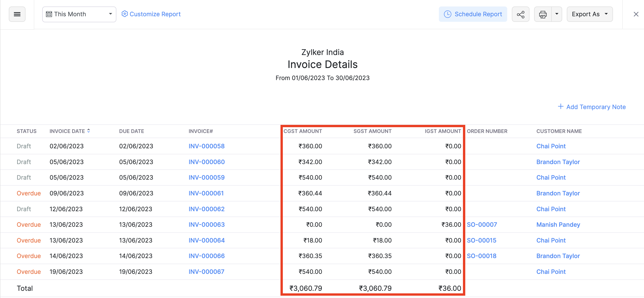
Task: Click the CGST Amount column header
Action: click(303, 131)
